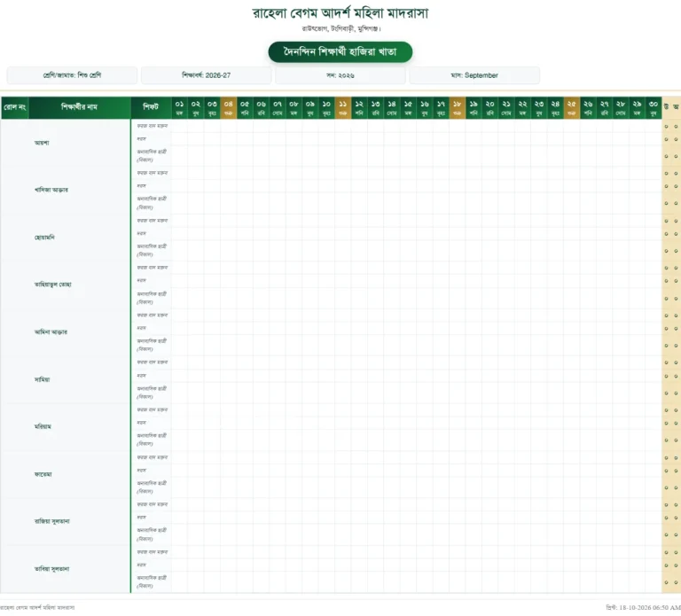681x616 pixels.
Task: Click the ১৫ date column header
Action: pos(408,107)
